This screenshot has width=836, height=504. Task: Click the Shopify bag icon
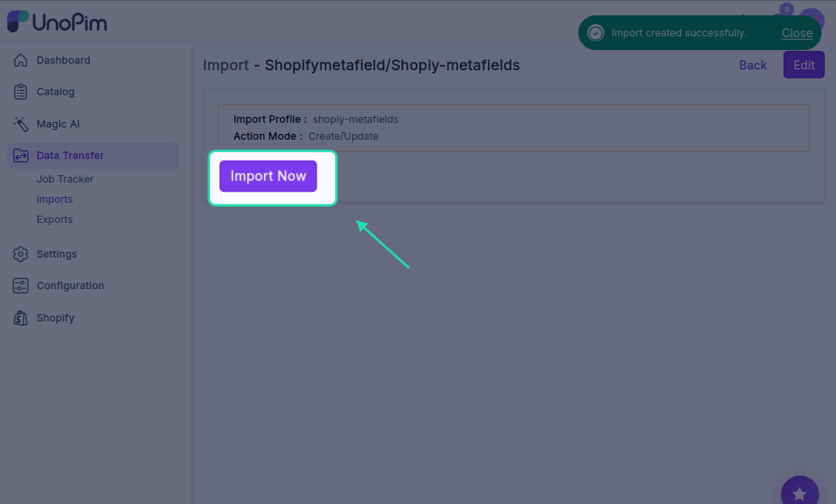[20, 318]
